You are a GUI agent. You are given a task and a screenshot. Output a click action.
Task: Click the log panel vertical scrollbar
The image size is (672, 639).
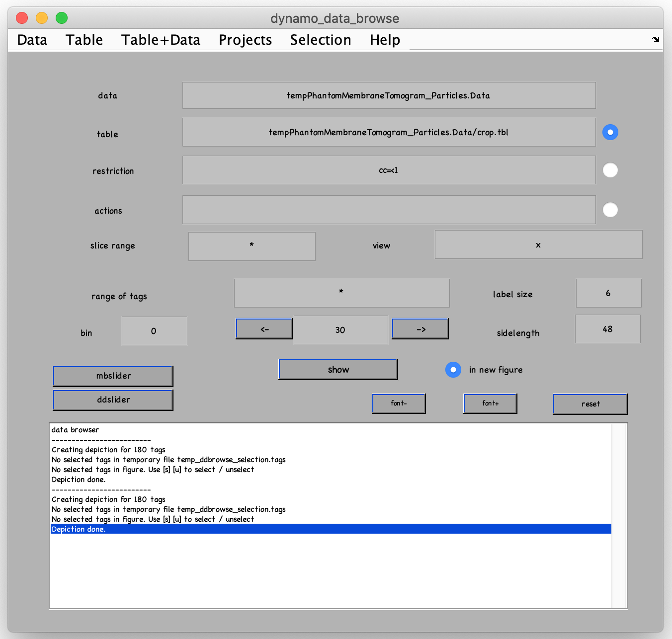pos(619,516)
